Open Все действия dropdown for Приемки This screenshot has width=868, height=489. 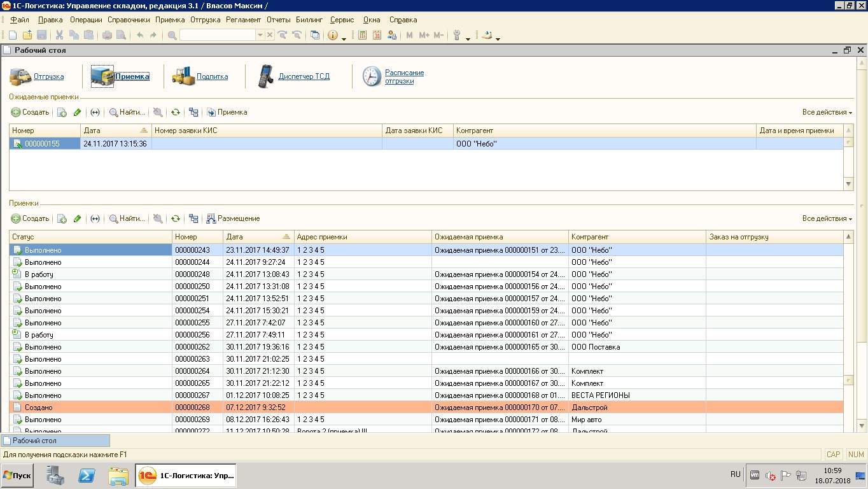(x=827, y=218)
